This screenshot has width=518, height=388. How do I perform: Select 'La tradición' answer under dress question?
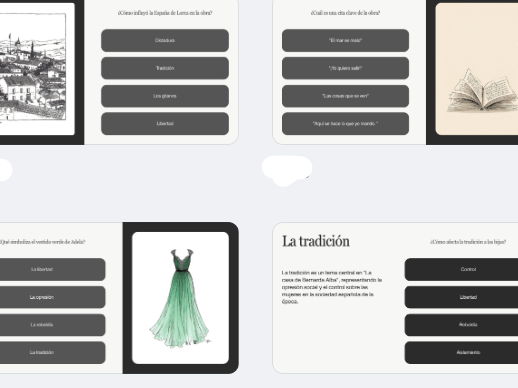(x=52, y=352)
